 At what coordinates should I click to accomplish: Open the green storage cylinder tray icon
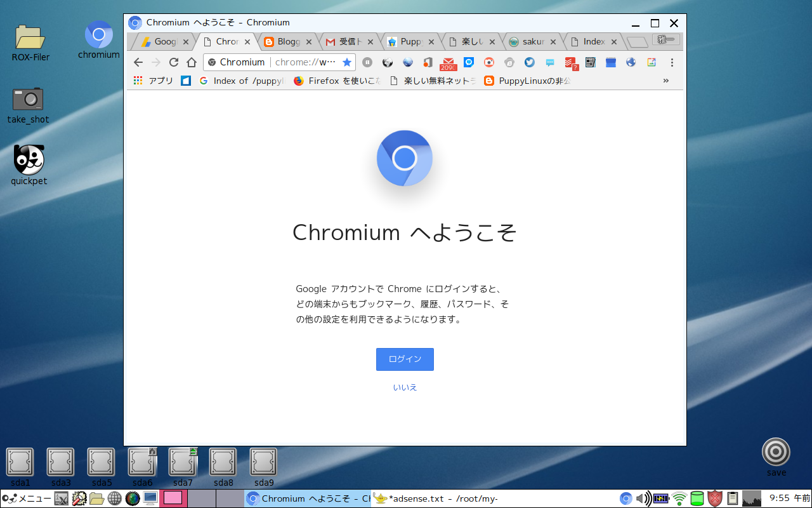click(697, 498)
